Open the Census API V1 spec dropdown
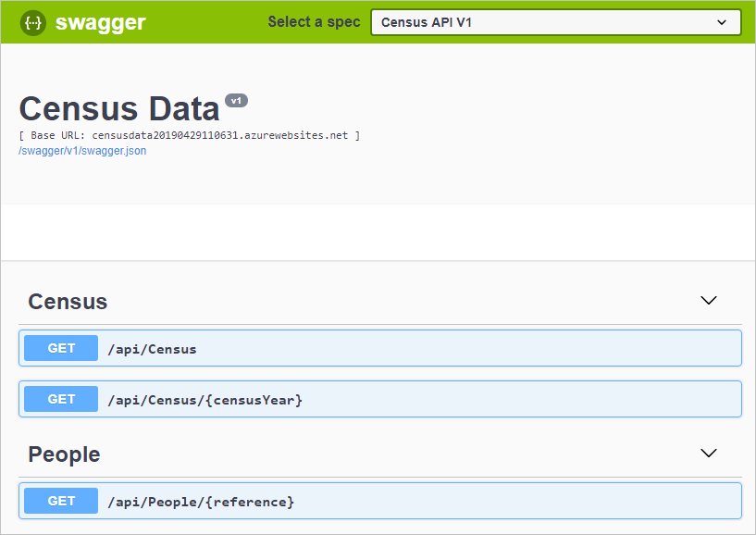This screenshot has width=756, height=535. tap(555, 22)
